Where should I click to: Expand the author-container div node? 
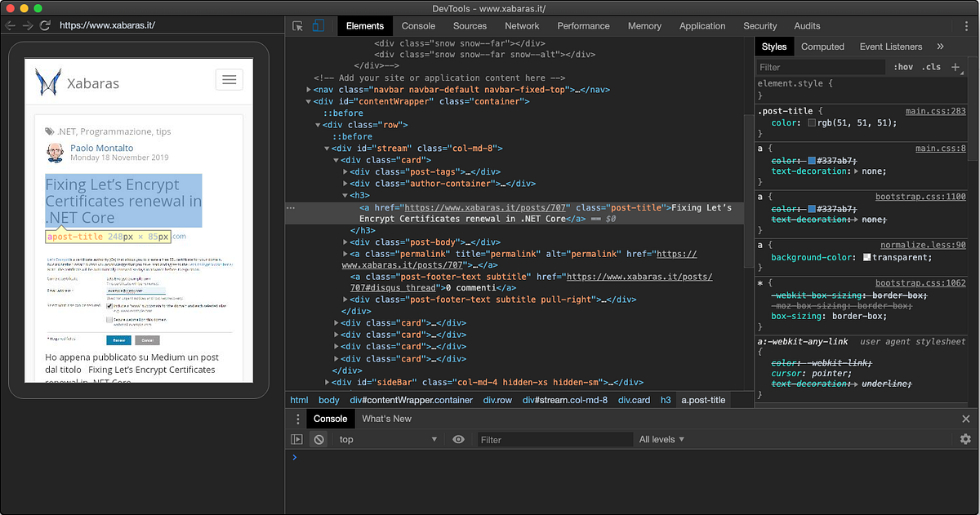pos(345,184)
